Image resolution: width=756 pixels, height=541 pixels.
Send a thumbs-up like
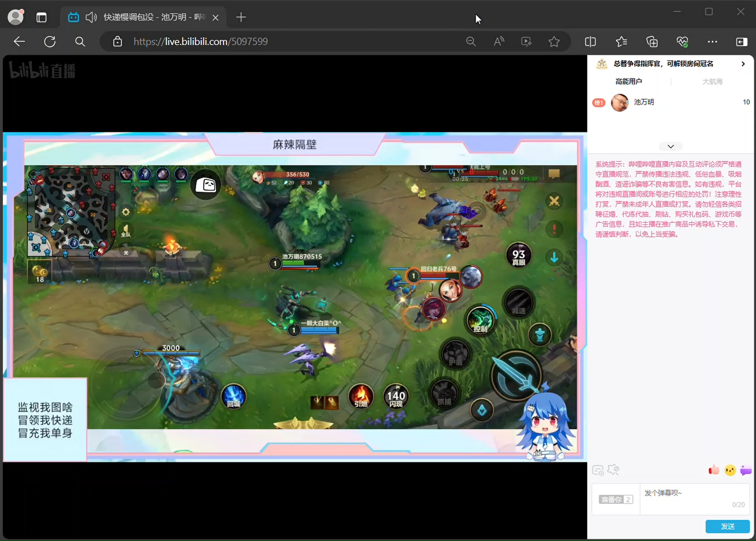pos(714,470)
